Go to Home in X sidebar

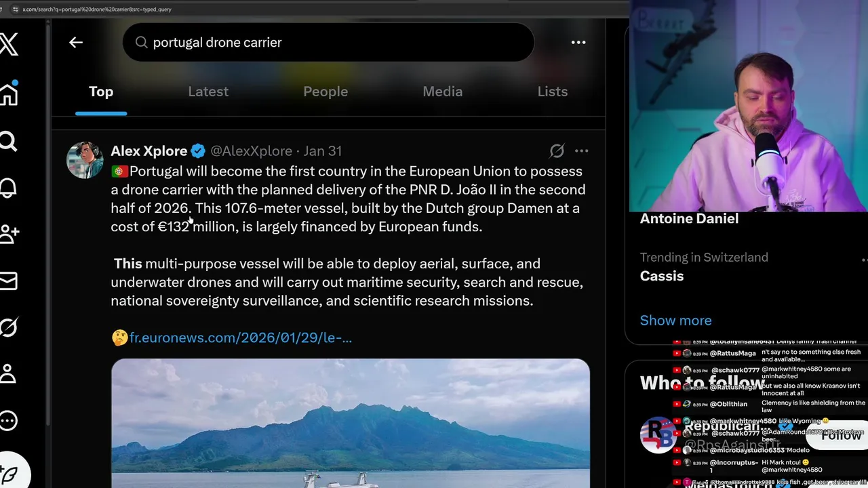(8, 93)
